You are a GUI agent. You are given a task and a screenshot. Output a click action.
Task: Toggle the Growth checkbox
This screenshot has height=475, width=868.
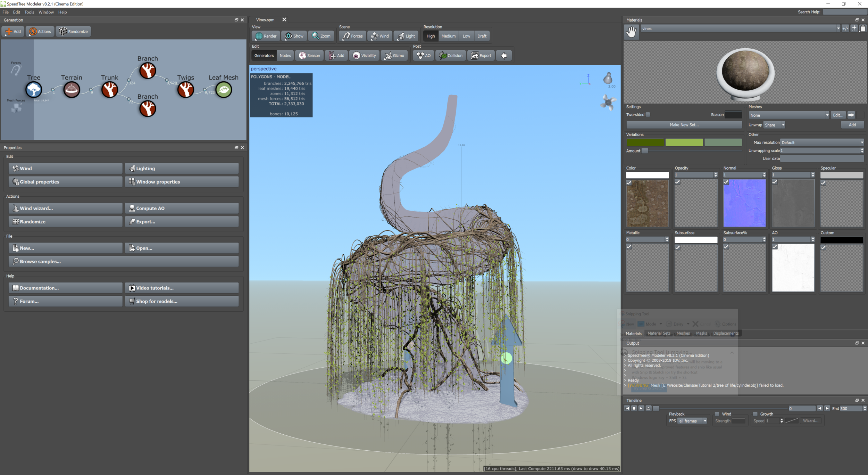tap(755, 414)
